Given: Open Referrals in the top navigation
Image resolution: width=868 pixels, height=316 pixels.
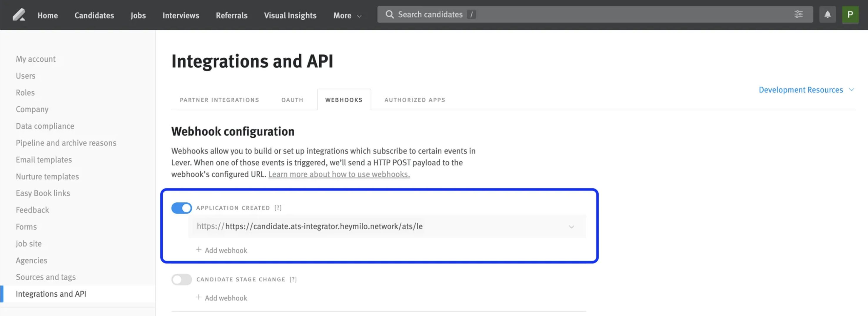Looking at the screenshot, I should pyautogui.click(x=232, y=16).
